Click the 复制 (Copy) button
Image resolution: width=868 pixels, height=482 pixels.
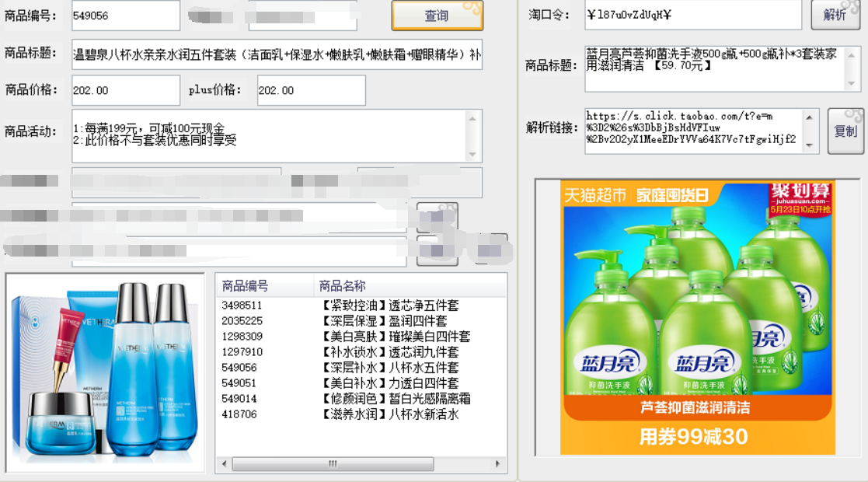(x=845, y=131)
